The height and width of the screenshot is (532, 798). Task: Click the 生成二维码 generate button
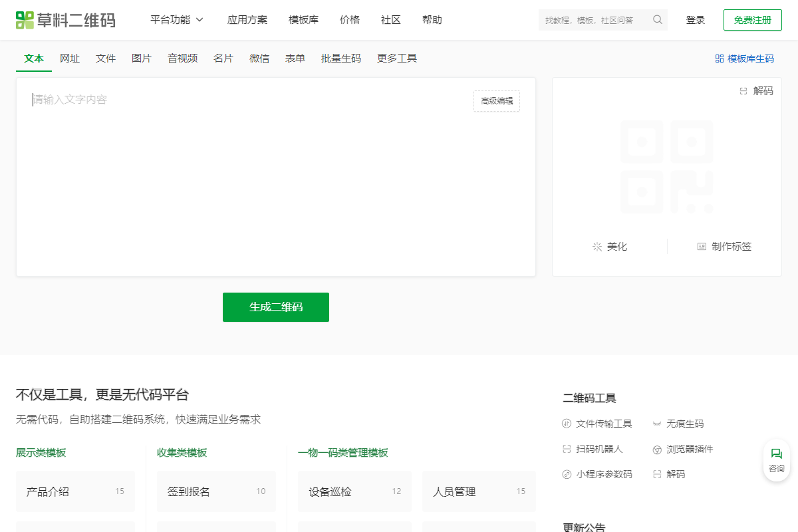click(275, 307)
